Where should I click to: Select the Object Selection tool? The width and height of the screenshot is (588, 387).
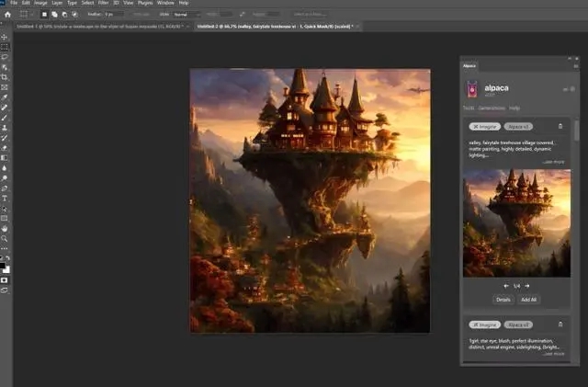tap(4, 67)
